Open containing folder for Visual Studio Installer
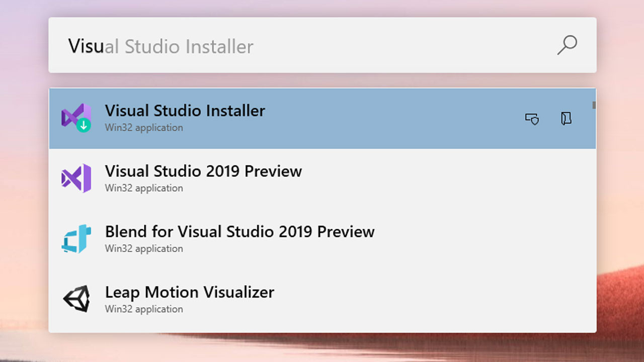644x362 pixels. 566,119
